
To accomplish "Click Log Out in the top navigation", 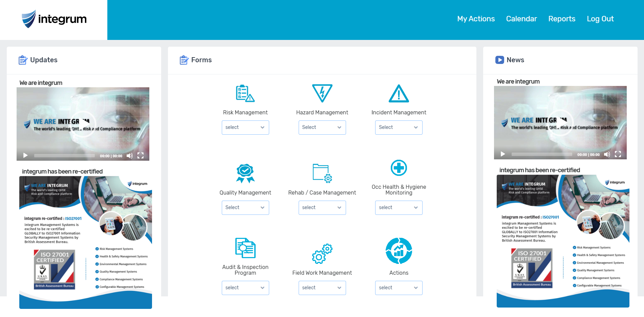I will pos(600,19).
